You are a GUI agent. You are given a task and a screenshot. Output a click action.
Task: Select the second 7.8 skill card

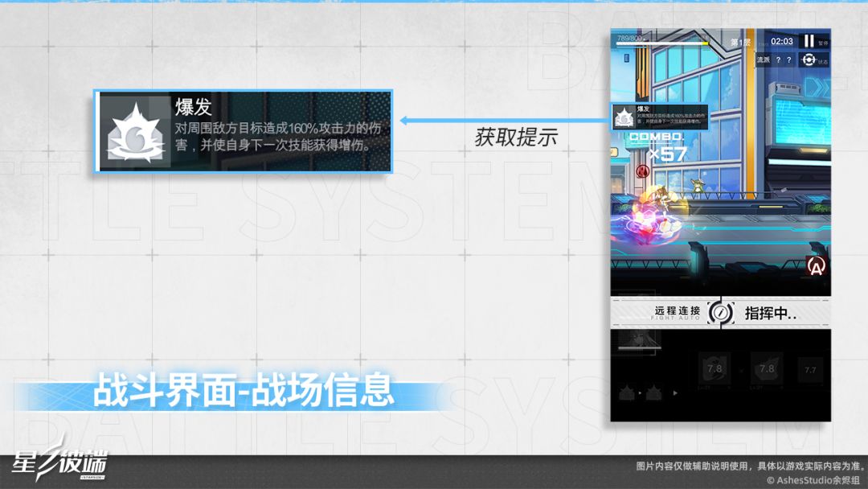coord(767,369)
